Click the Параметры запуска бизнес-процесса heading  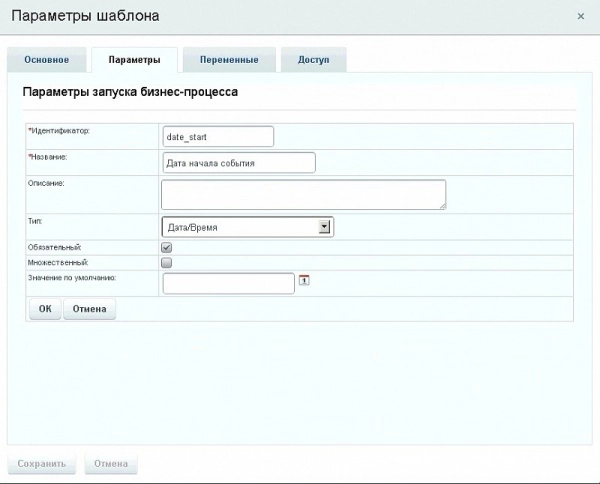click(x=130, y=92)
